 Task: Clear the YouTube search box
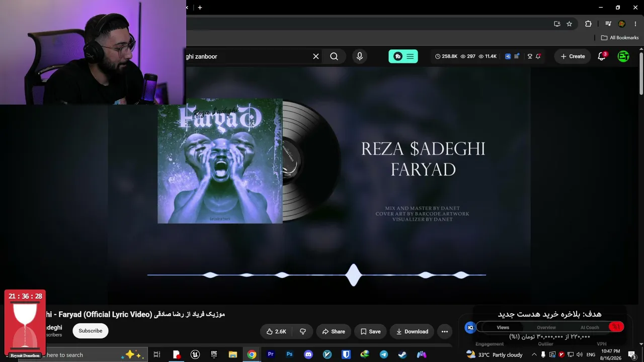pyautogui.click(x=316, y=56)
